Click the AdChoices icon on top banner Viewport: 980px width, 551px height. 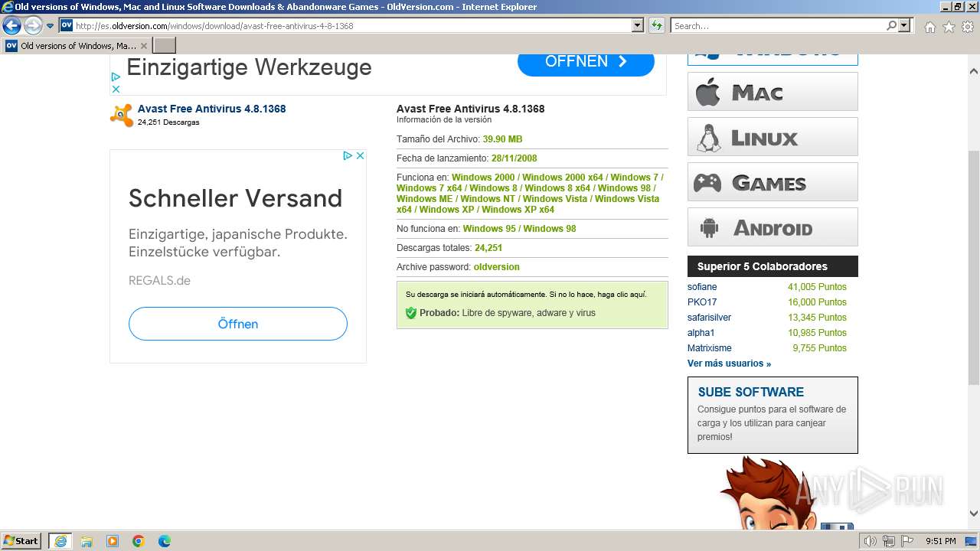(x=116, y=77)
